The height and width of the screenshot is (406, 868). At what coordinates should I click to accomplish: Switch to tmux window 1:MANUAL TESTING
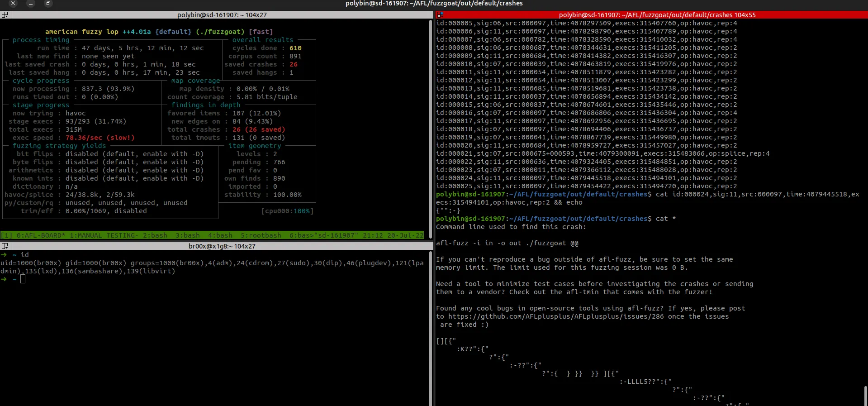click(x=104, y=235)
